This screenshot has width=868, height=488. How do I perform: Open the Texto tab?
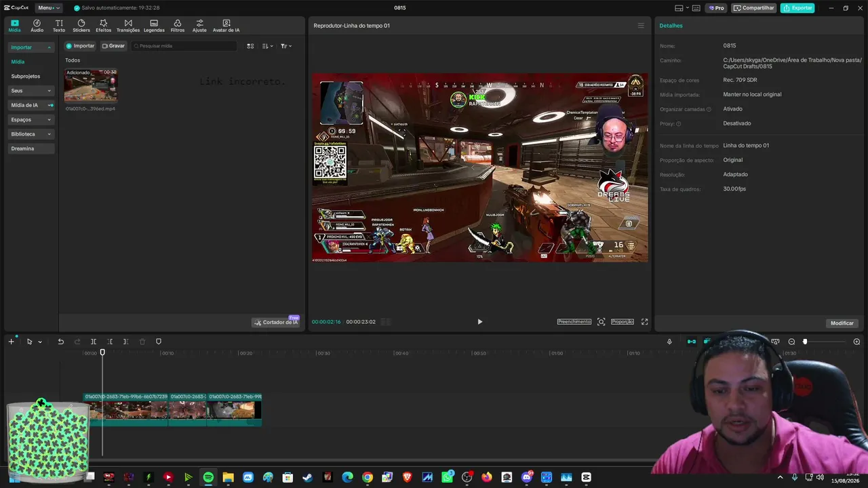coord(59,26)
